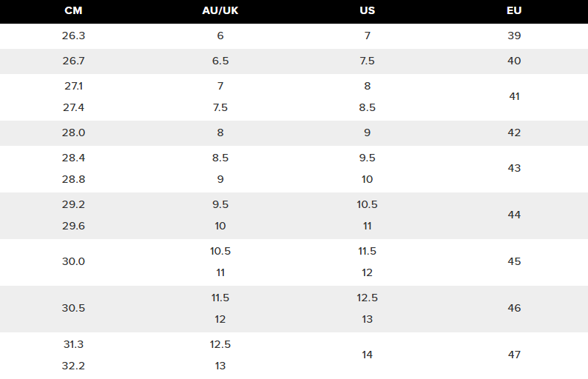This screenshot has height=379, width=588.
Task: Click the 30.5 CM value
Action: point(73,308)
